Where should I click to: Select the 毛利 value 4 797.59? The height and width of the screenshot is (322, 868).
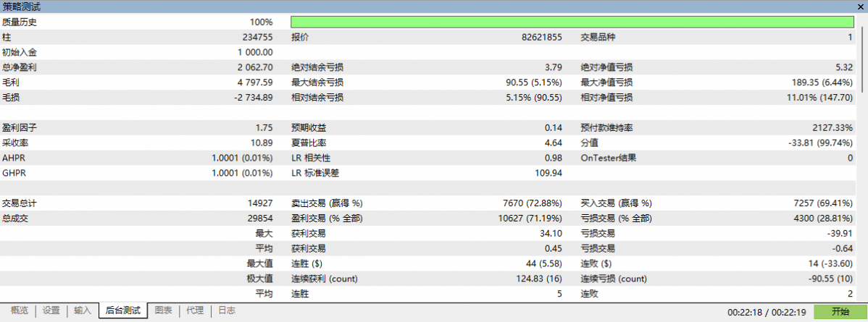pyautogui.click(x=255, y=83)
